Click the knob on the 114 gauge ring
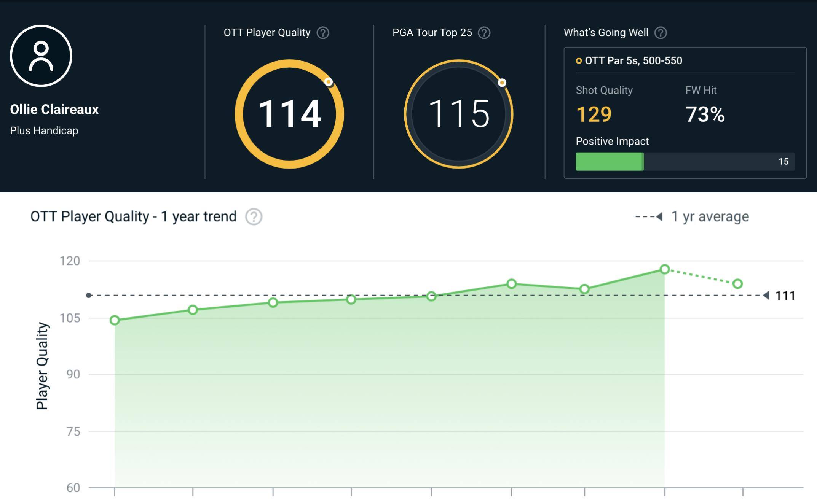The width and height of the screenshot is (817, 504). click(329, 82)
